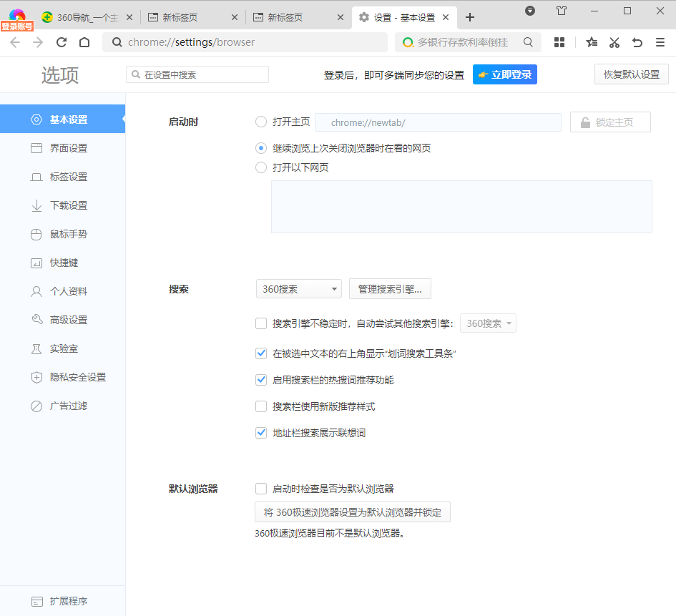Open the download manager circle icon
The height and width of the screenshot is (616, 676).
(529, 11)
